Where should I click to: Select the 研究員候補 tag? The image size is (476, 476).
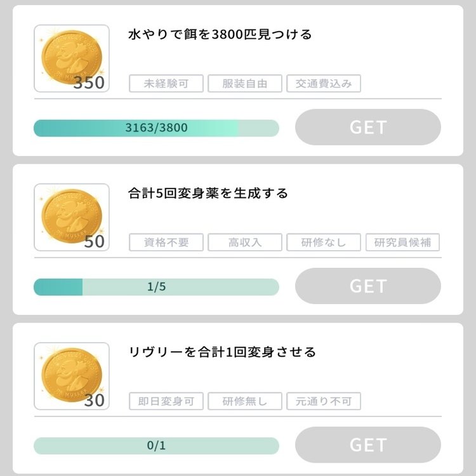pyautogui.click(x=402, y=242)
